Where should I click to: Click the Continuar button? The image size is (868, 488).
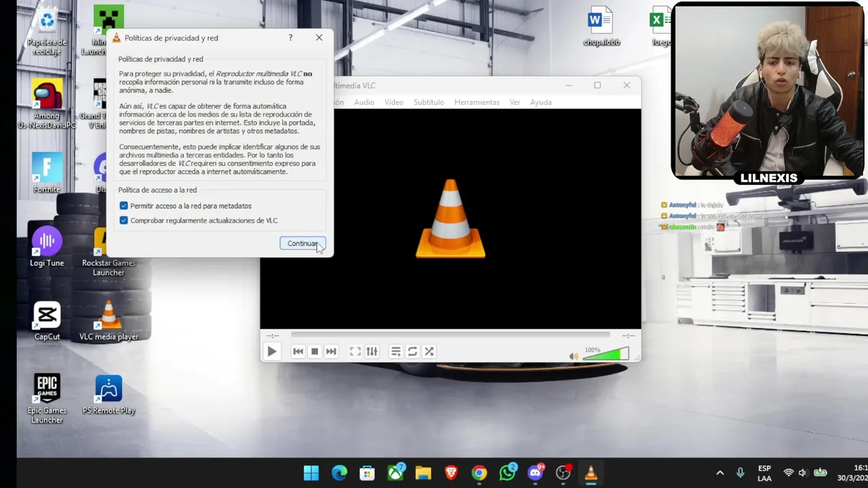coord(302,243)
